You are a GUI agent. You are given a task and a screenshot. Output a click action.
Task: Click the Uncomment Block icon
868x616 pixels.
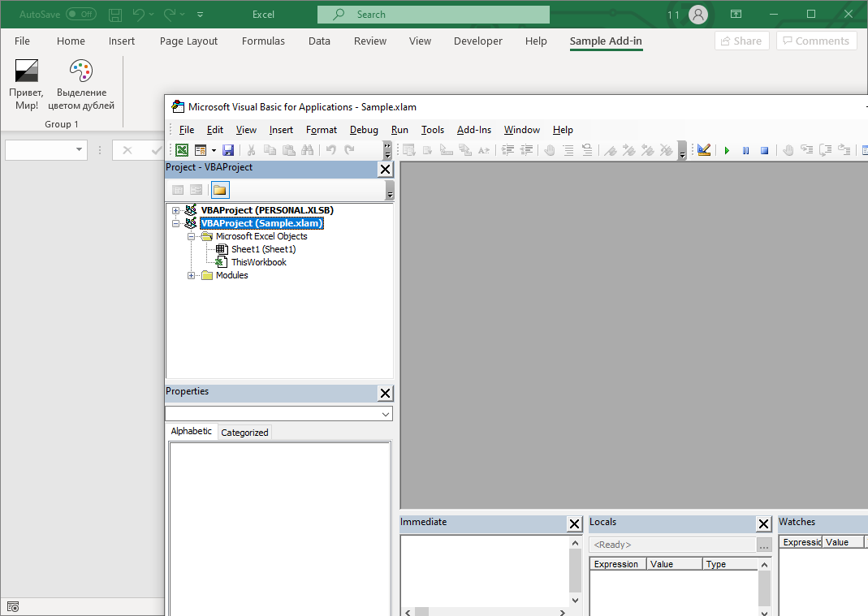tap(587, 150)
